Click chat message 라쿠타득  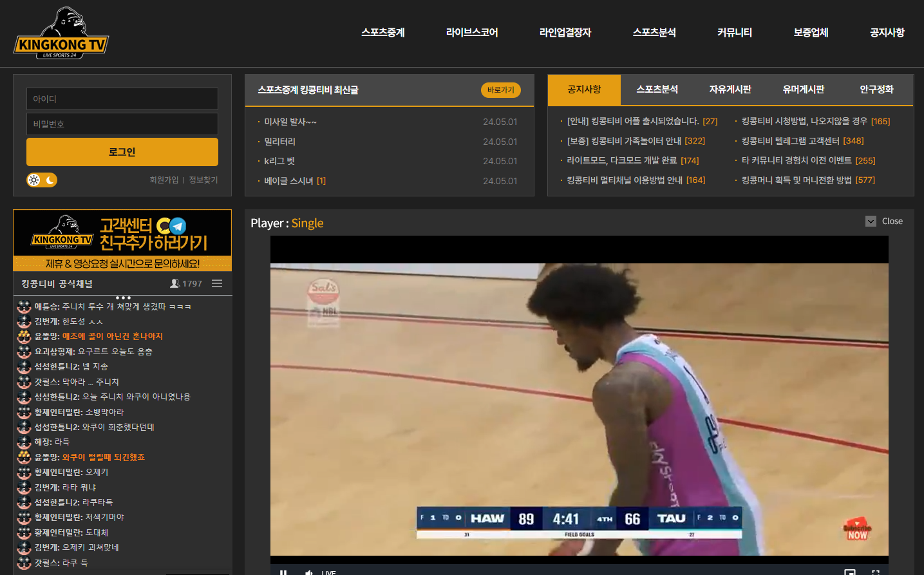click(97, 502)
